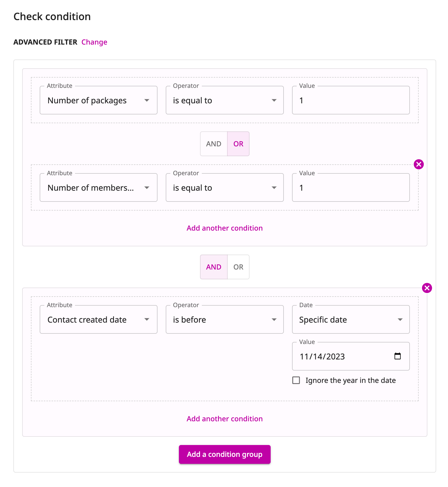This screenshot has height=487, width=448.
Task: Select OR between the first two conditions
Action: (238, 144)
